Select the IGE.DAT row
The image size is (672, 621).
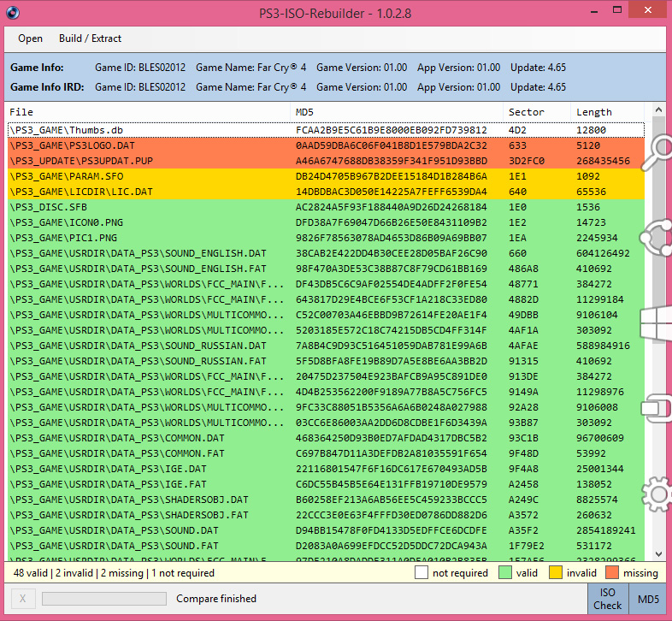pyautogui.click(x=326, y=470)
